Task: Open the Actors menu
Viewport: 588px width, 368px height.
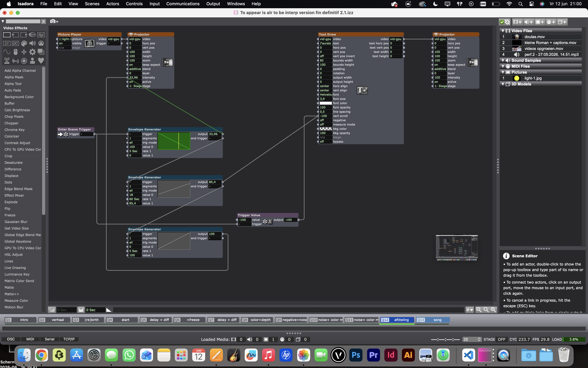Action: [113, 4]
